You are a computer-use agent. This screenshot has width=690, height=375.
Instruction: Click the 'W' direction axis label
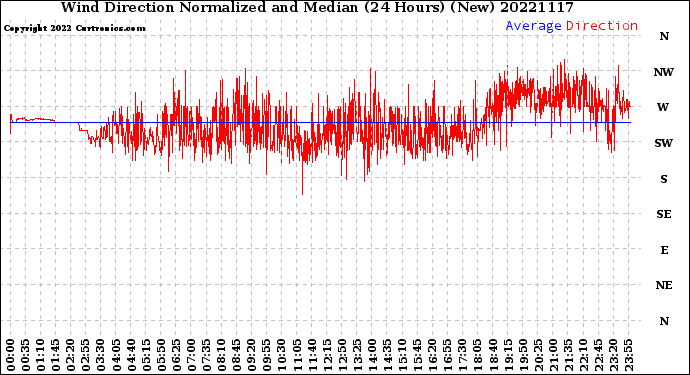pyautogui.click(x=663, y=107)
